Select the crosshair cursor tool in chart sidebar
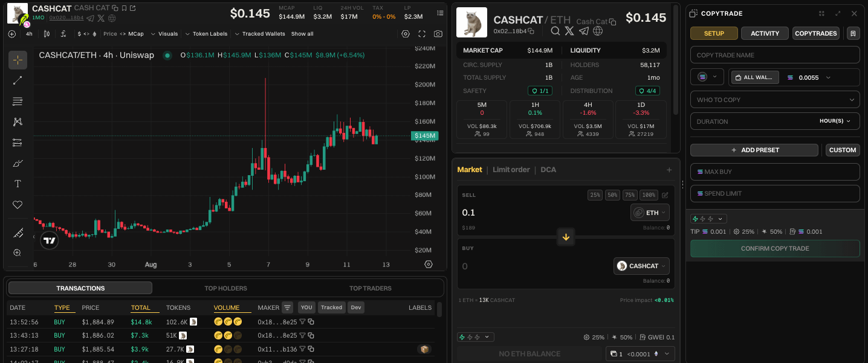 point(18,60)
